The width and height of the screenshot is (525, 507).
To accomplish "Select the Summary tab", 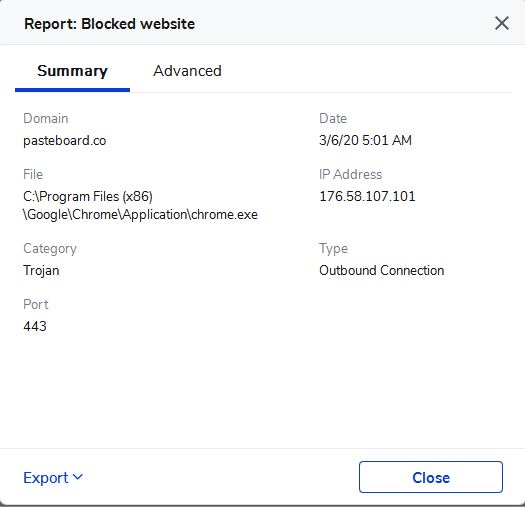I will [x=72, y=71].
